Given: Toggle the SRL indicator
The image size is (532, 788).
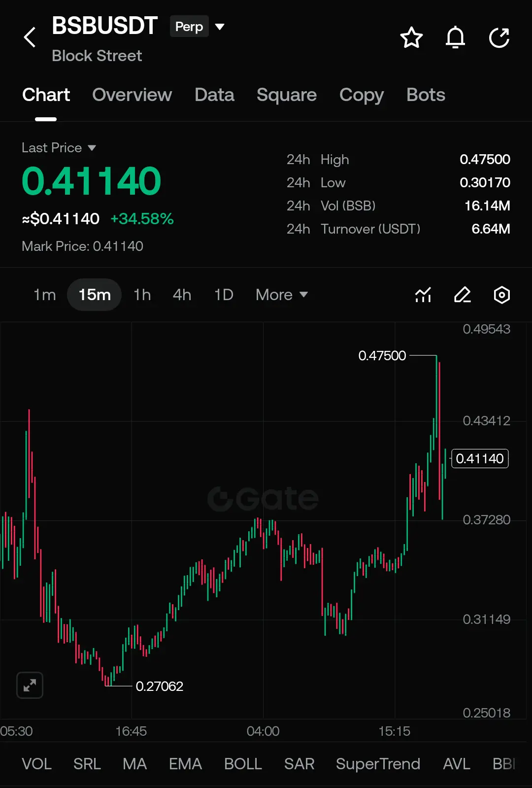Looking at the screenshot, I should click(87, 764).
